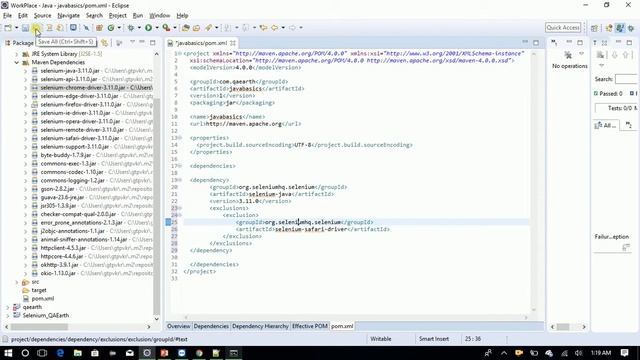
Task: Click the Open Task icon in toolbar
Action: point(196,28)
